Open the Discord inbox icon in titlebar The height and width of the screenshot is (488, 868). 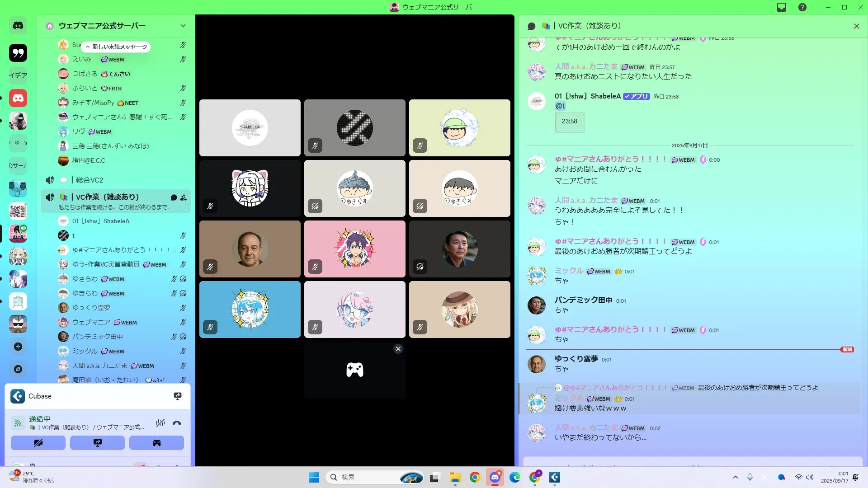(x=782, y=7)
